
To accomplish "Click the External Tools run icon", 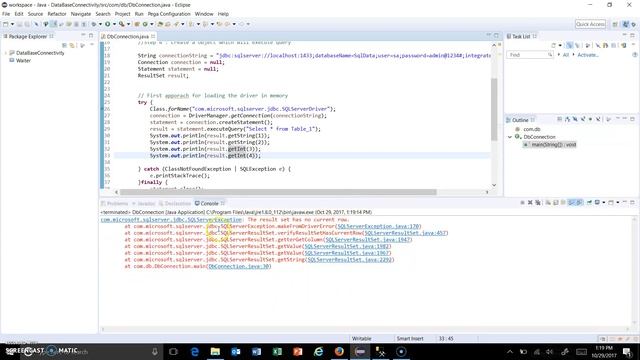I will point(122,24).
